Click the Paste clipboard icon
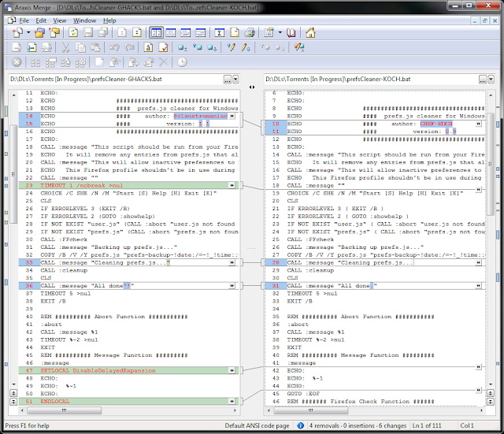The width and height of the screenshot is (504, 434). (95, 47)
